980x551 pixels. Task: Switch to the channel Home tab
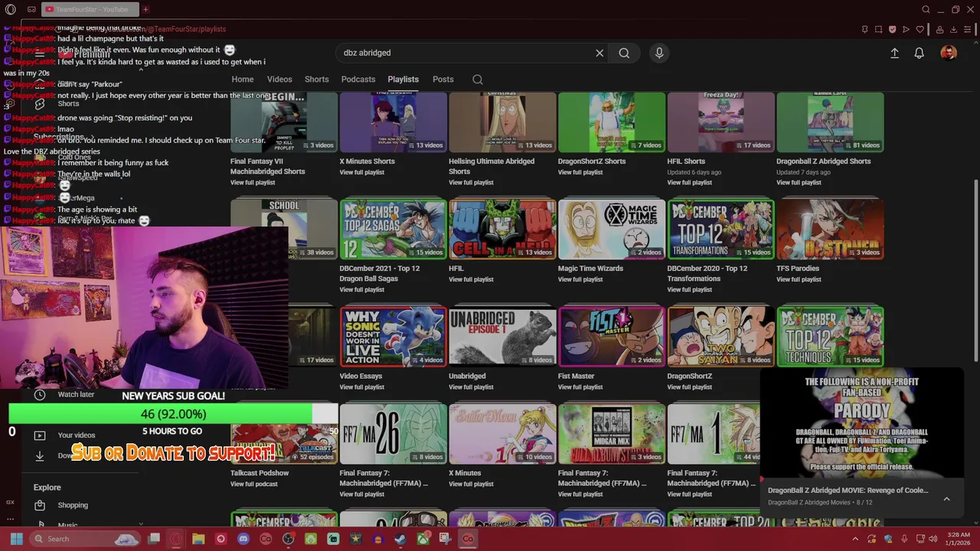pos(243,80)
